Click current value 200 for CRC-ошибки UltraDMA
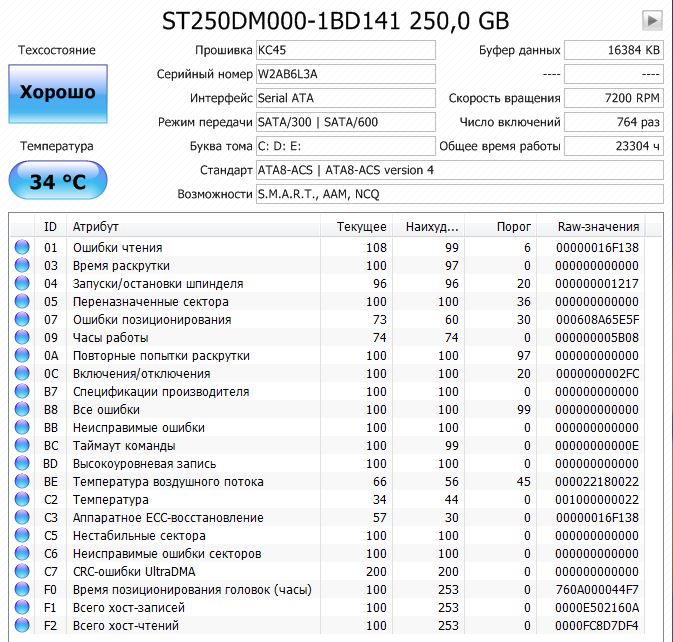Viewport: 673px width, 642px height. [376, 572]
